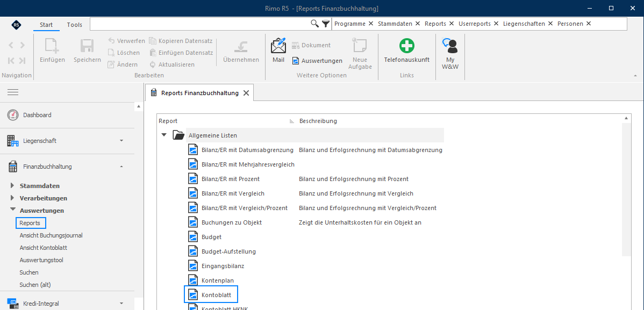The image size is (644, 310).
Task: Open Mail from the ribbon
Action: coord(278,51)
